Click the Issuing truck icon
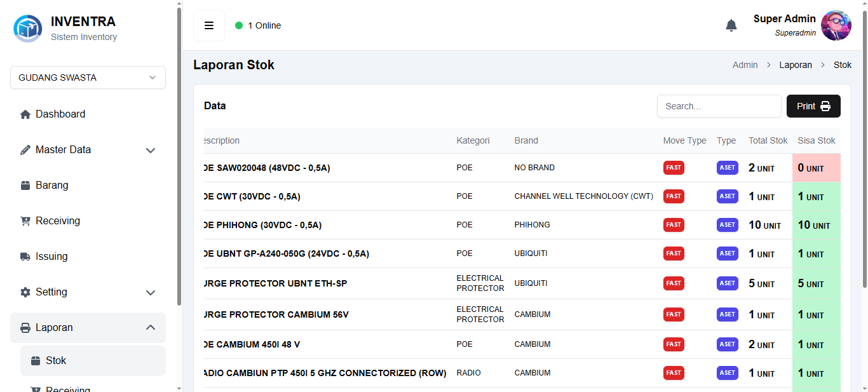 tap(25, 257)
